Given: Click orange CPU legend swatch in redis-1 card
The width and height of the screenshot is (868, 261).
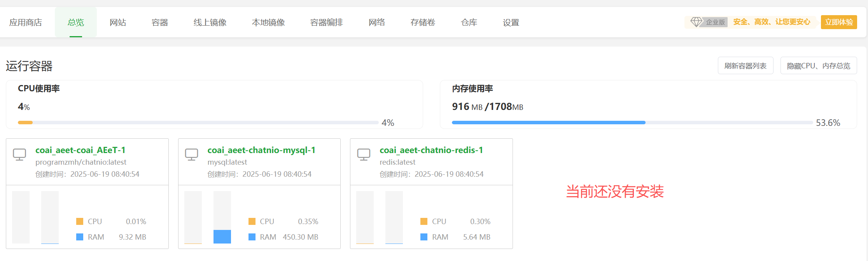Looking at the screenshot, I should pos(424,221).
